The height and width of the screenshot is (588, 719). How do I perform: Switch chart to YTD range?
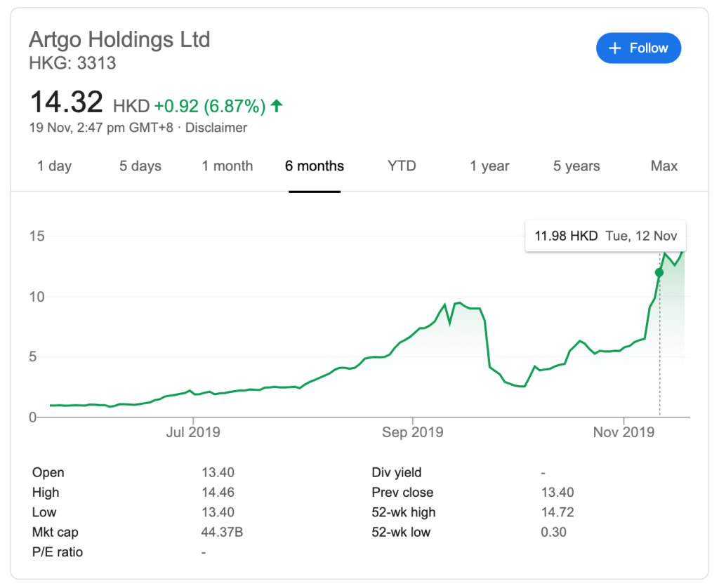pos(402,166)
